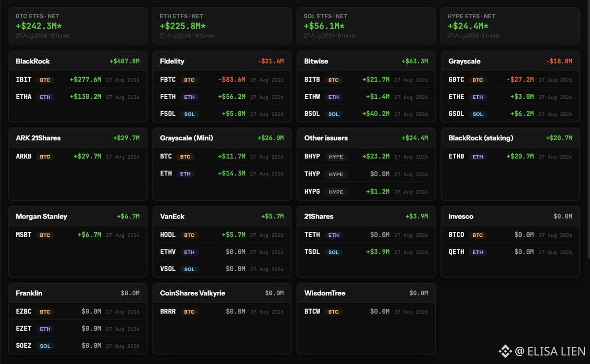Click the FSOL ticker
The width and height of the screenshot is (590, 364).
click(168, 113)
